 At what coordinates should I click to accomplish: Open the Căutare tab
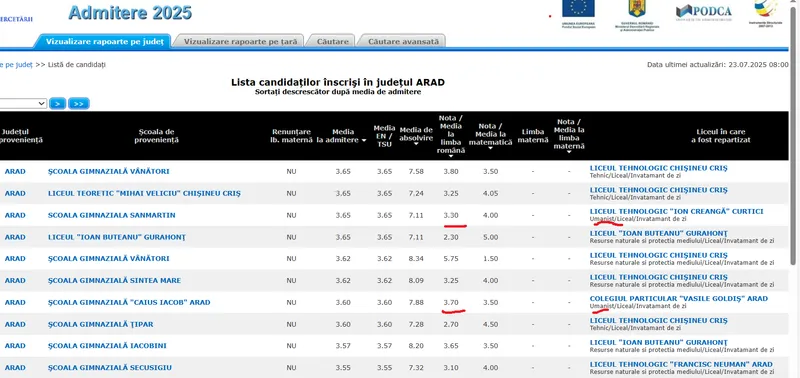(x=333, y=41)
